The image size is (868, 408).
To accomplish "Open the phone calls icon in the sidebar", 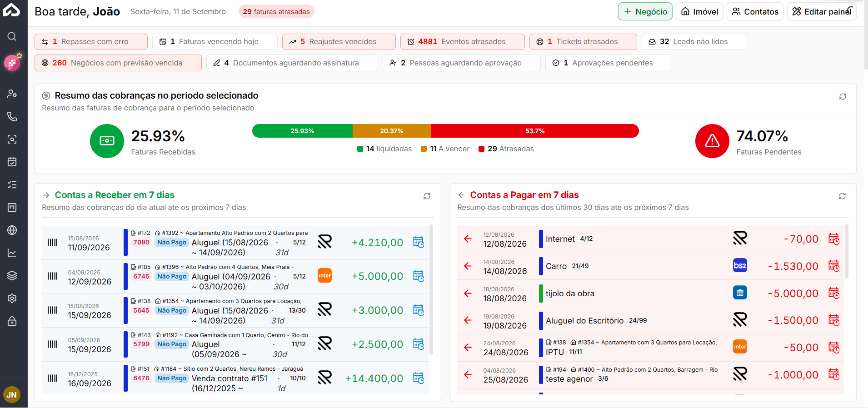I will pyautogui.click(x=12, y=116).
